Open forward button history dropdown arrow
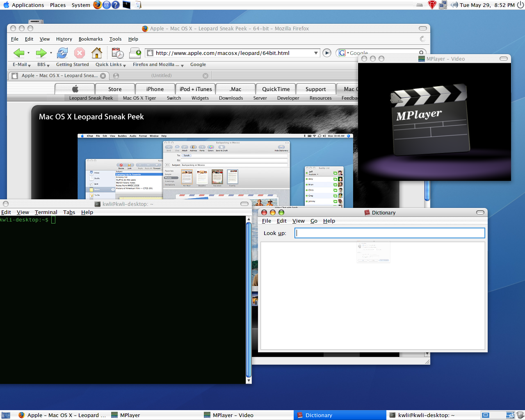 click(x=51, y=53)
